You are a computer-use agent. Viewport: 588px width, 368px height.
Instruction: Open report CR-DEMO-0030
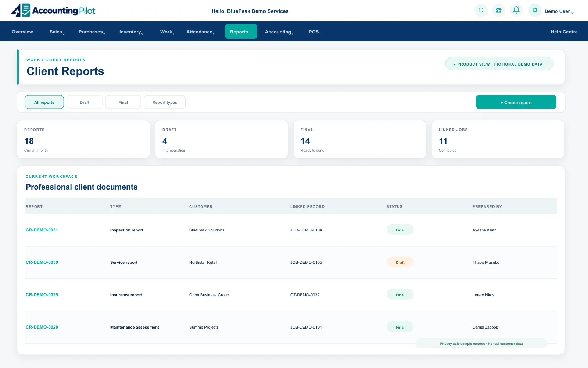pos(42,262)
